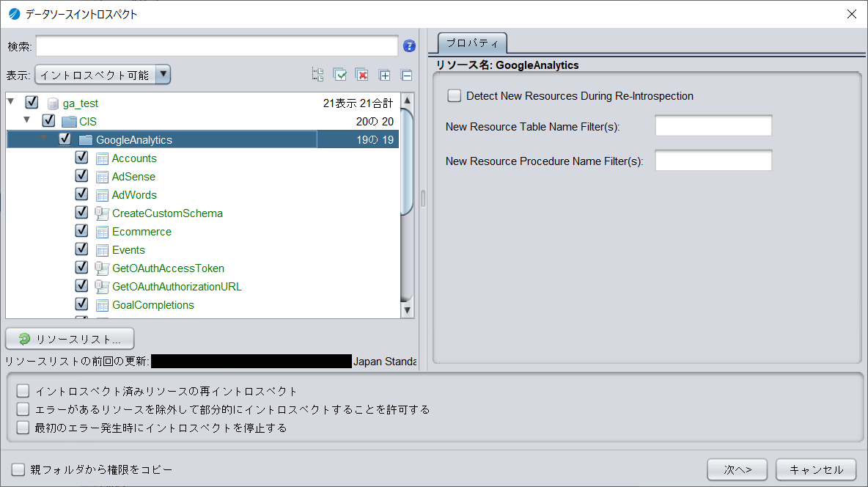Click the resource tree vertical scrollbar thumb
This screenshot has height=487, width=868.
[407, 161]
